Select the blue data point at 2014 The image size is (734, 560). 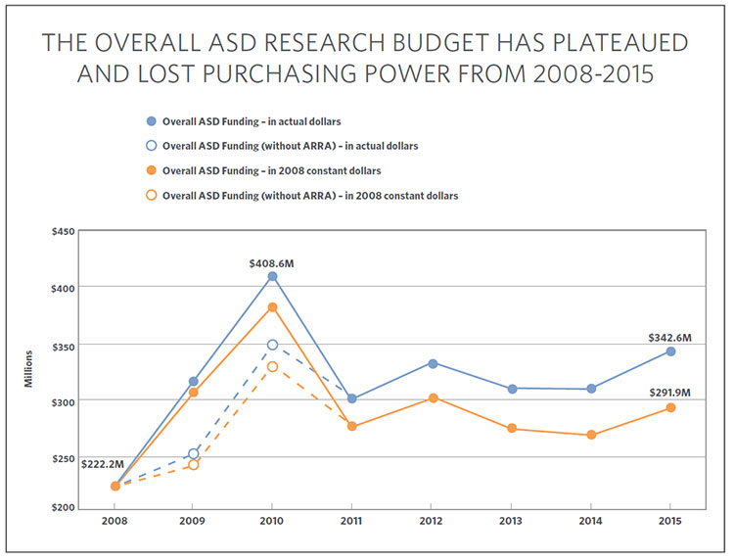pos(591,389)
